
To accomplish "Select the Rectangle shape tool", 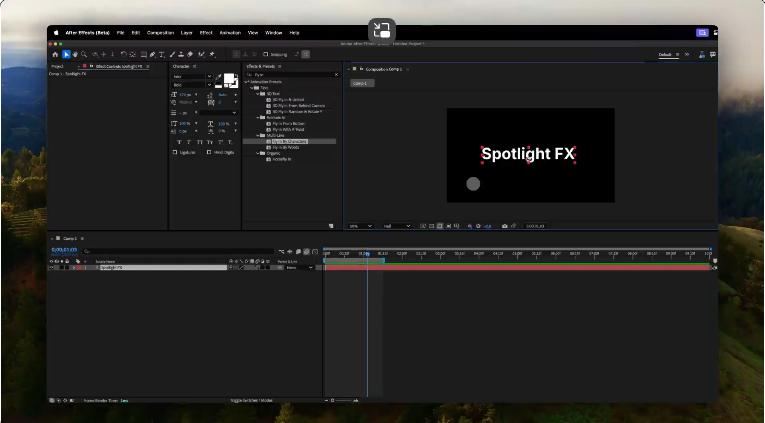I will coord(143,55).
